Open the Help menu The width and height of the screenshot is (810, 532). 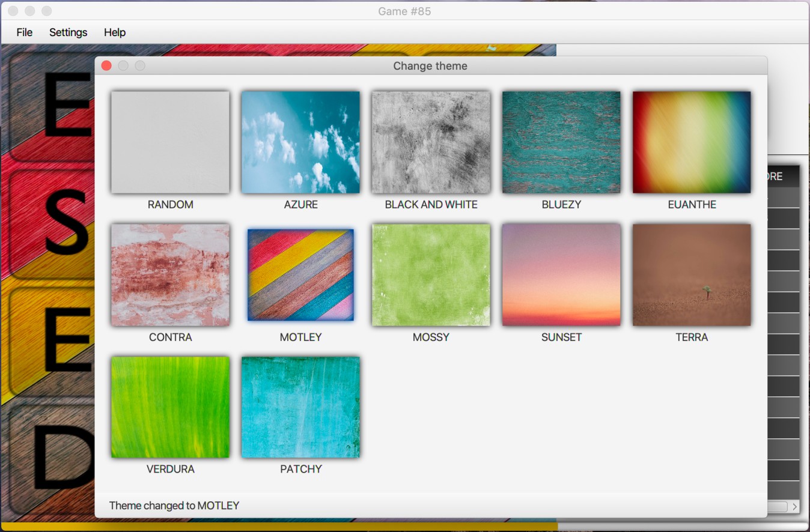point(114,32)
